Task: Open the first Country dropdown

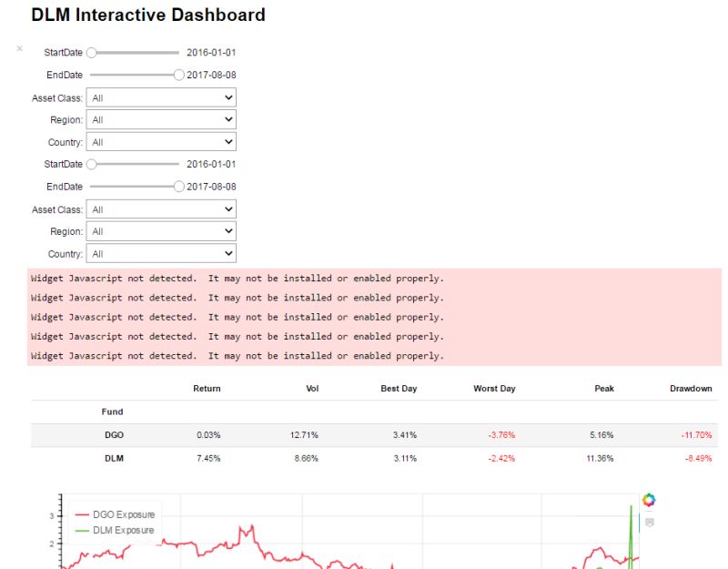Action: [160, 141]
